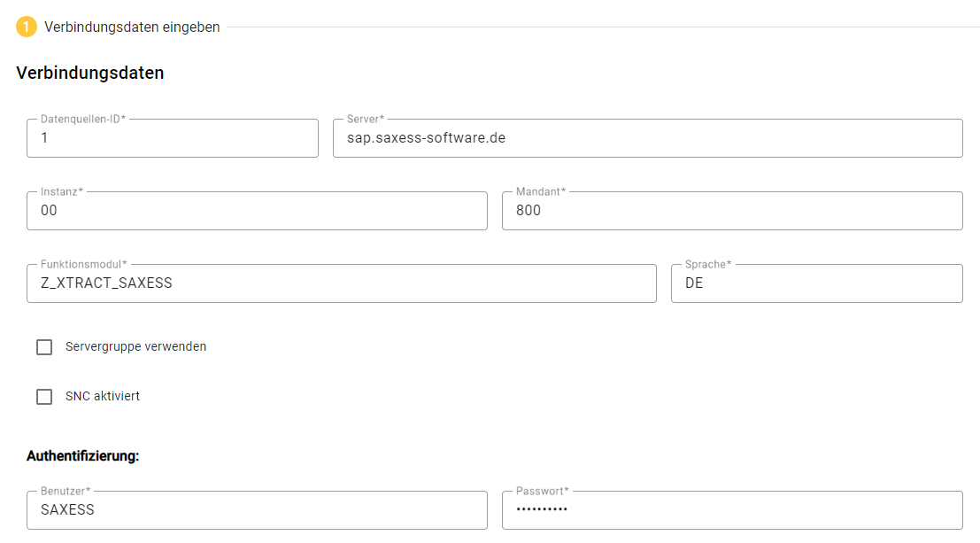Viewport: 980px width, 543px height.
Task: Click the yellow step 1 circle icon
Action: 27,27
